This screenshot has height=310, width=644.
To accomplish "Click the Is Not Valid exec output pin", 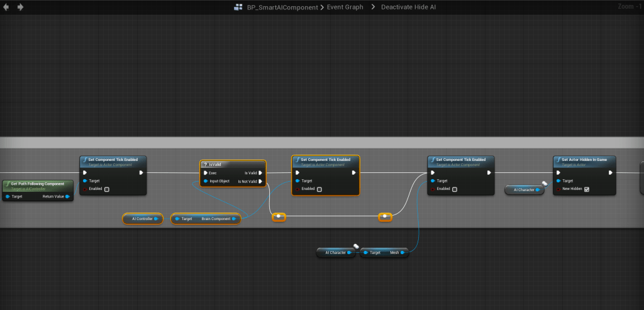I will point(261,181).
